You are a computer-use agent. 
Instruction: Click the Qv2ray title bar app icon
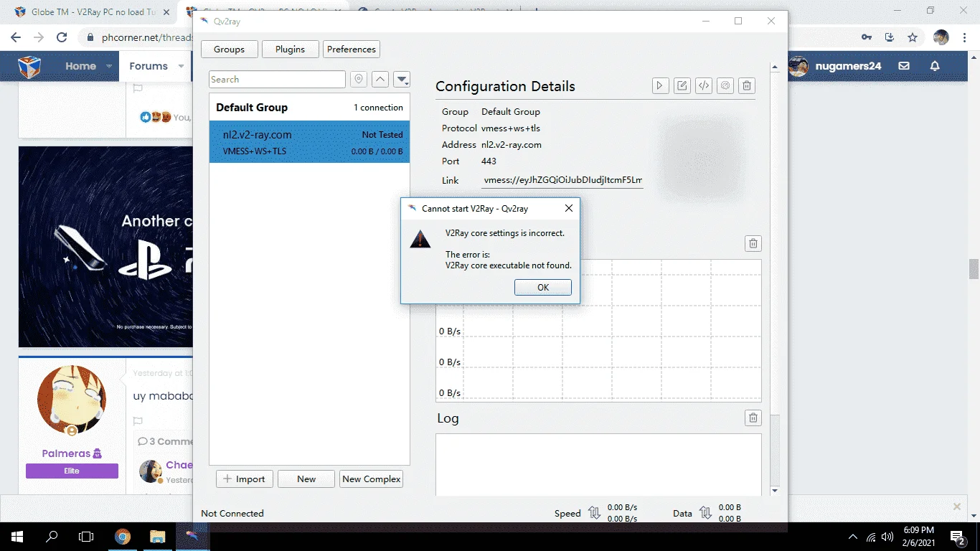tap(204, 21)
